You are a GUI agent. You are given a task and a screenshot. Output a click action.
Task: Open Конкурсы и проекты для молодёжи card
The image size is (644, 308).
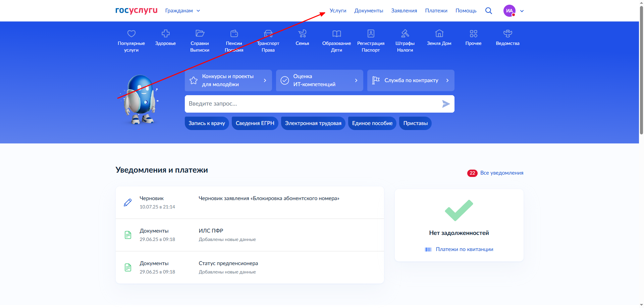[228, 80]
